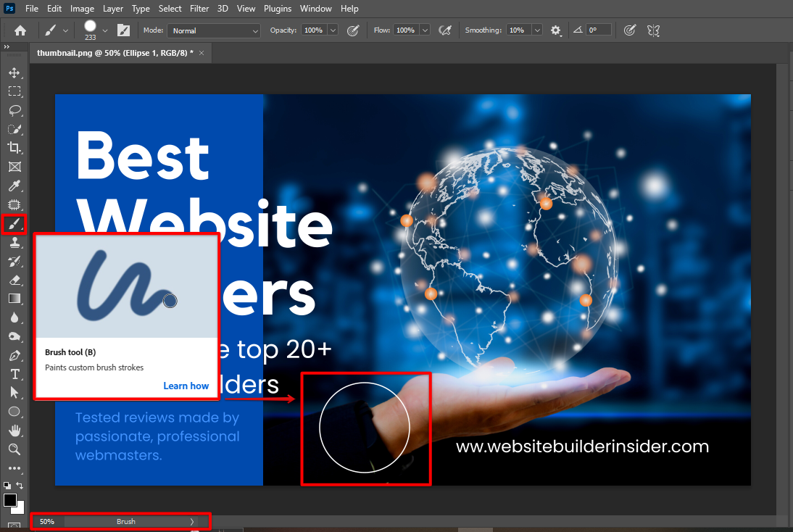
Task: Open the blending Mode dropdown
Action: click(x=214, y=30)
